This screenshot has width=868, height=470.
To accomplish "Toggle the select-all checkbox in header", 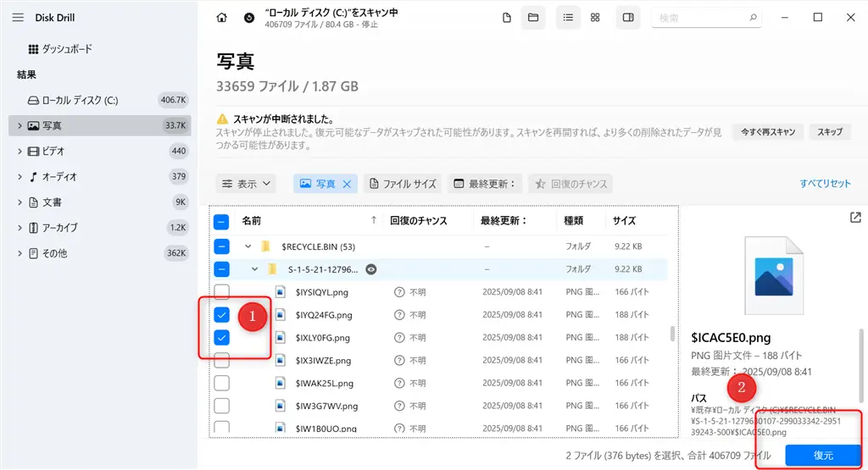I will tap(221, 222).
